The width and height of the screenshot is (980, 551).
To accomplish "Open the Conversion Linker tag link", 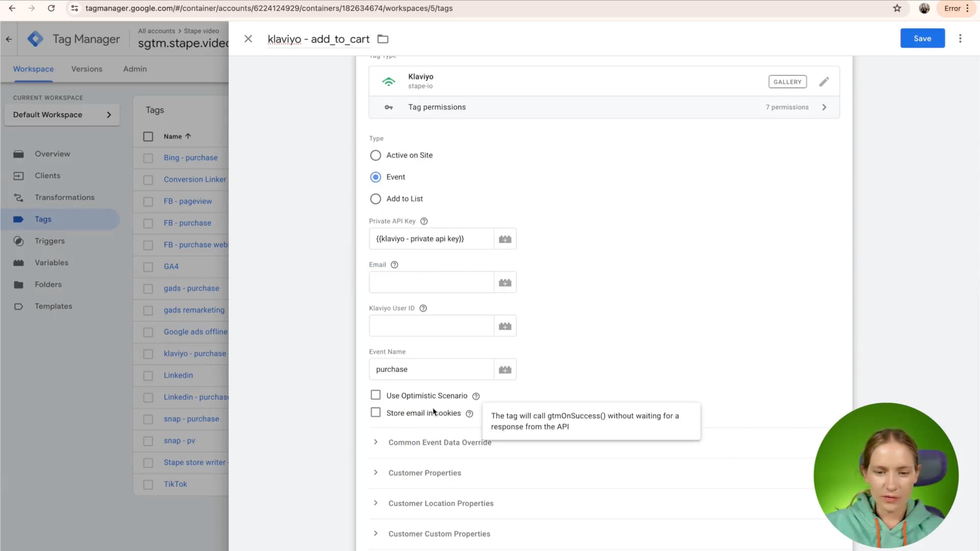I will (195, 180).
